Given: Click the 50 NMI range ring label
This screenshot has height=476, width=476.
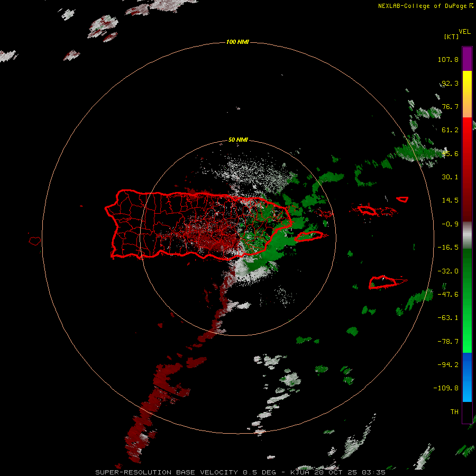Looking at the screenshot, I should tap(238, 140).
